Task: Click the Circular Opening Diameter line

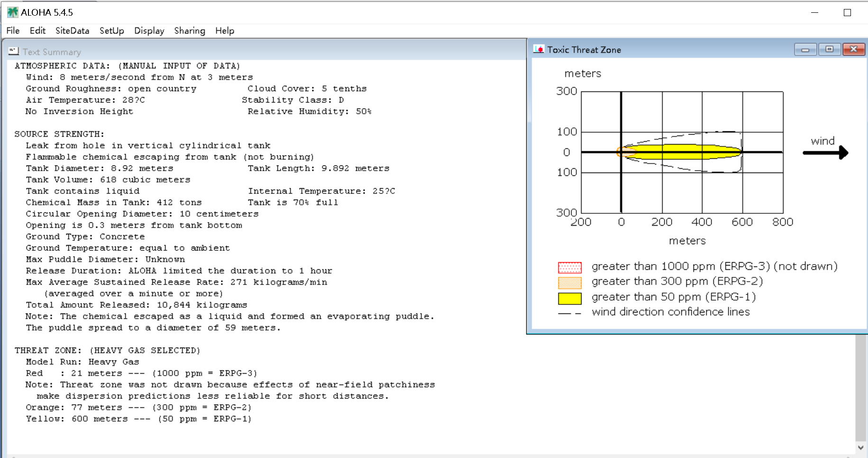Action: [142, 214]
